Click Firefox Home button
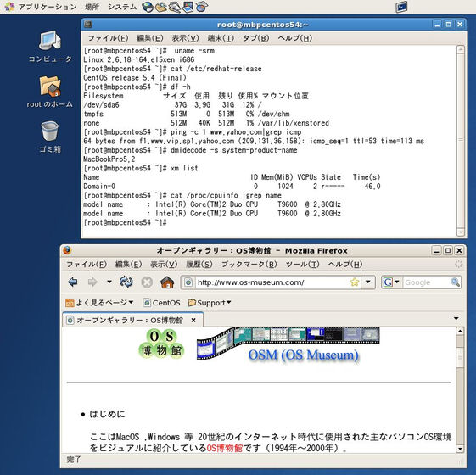This screenshot has height=475, width=476. (x=167, y=282)
